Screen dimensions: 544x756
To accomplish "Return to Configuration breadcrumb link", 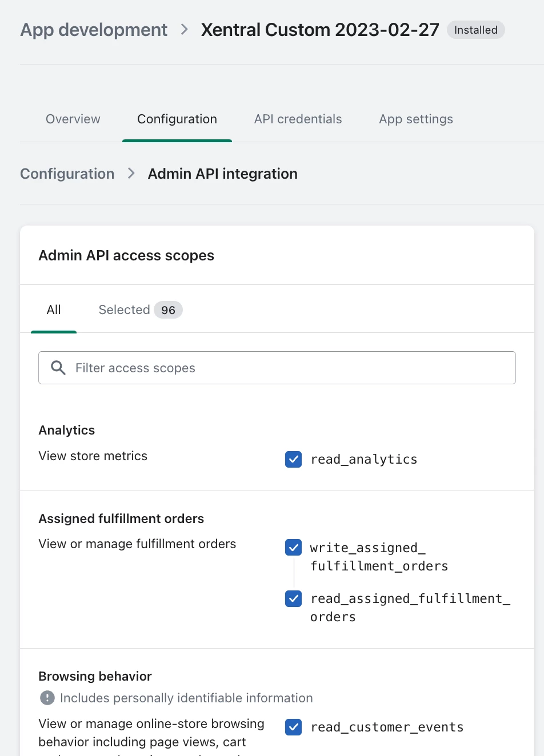I will pos(67,174).
